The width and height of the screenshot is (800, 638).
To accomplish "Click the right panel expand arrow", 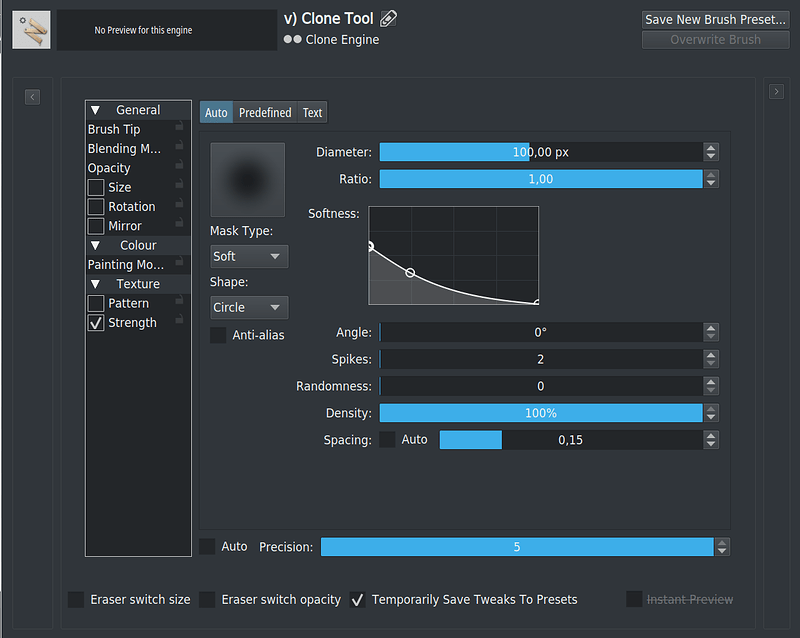I will 776,92.
